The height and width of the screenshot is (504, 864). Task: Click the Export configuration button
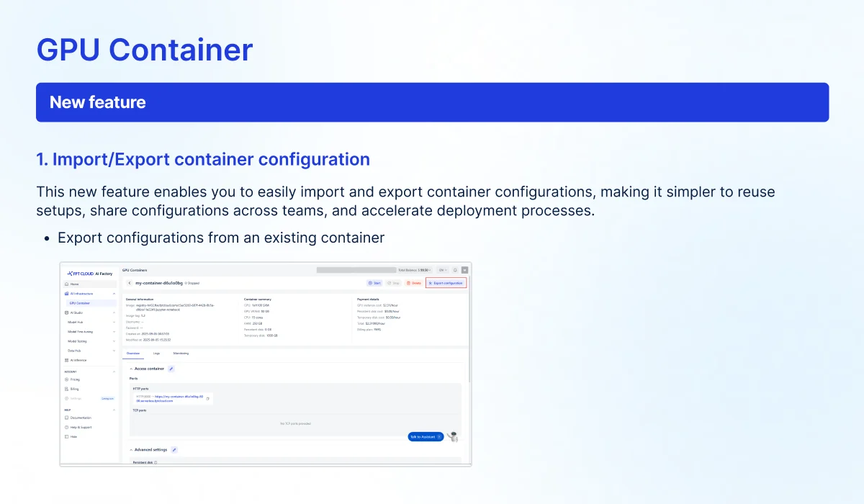point(446,283)
